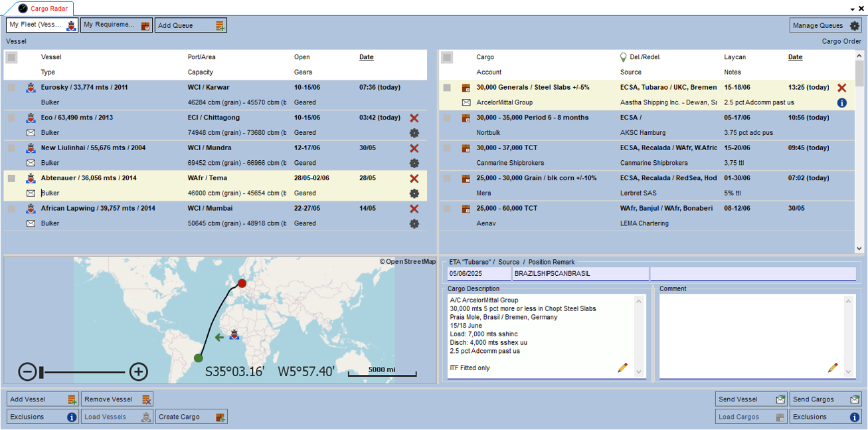The image size is (868, 430).
Task: Click green origin dot on map
Action: pos(198,358)
